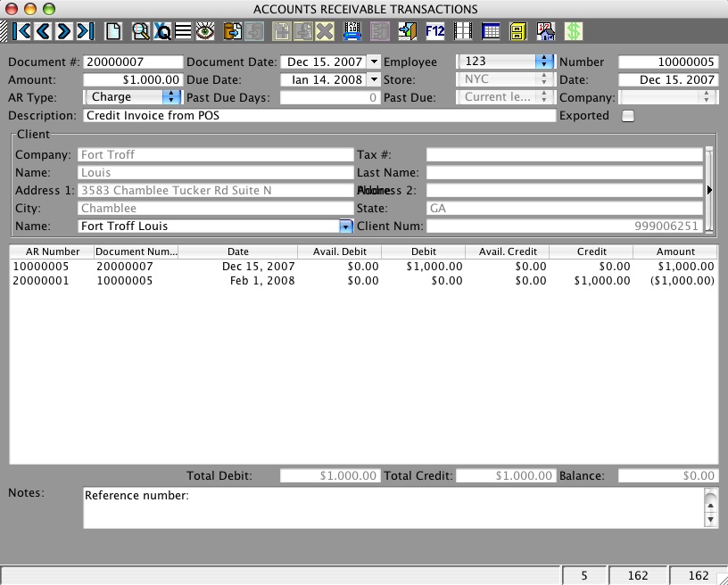Click the XQ query icon

point(162,31)
